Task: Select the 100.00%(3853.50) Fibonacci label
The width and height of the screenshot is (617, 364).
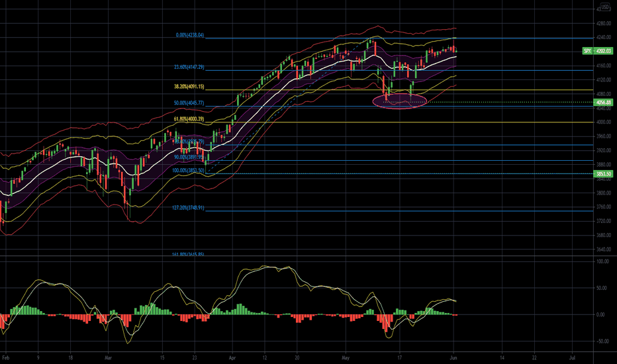Action: coord(189,170)
